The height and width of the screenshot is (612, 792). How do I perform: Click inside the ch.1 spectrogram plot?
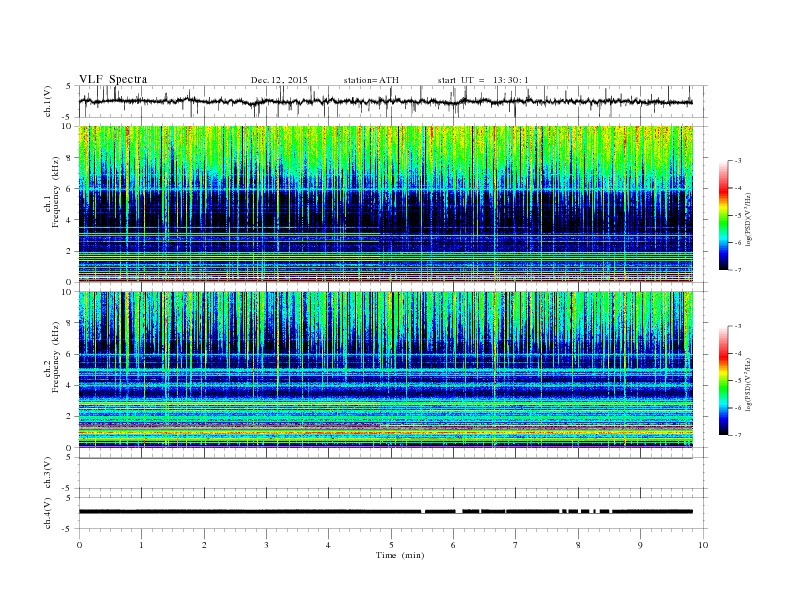coord(385,204)
